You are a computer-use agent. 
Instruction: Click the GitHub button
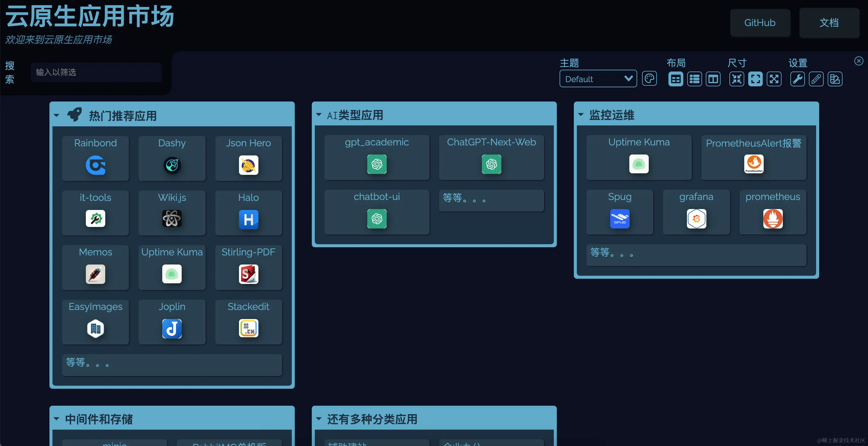coord(760,22)
